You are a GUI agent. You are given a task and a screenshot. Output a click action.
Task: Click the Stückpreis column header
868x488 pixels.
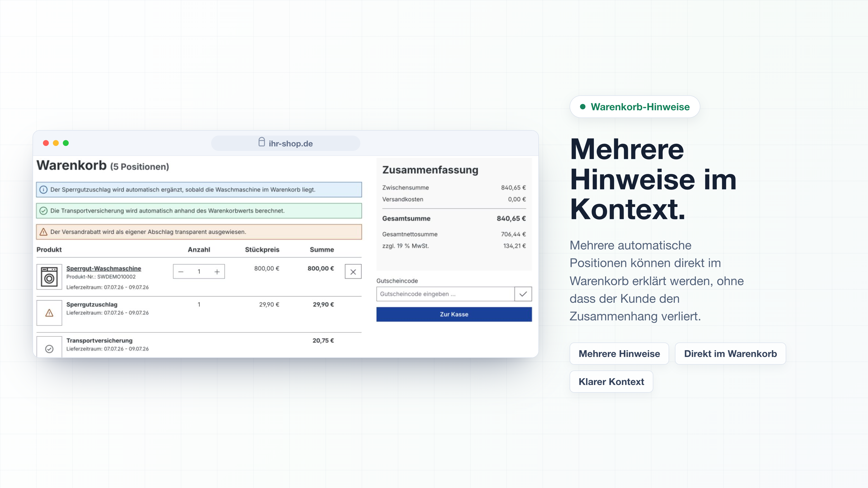coord(262,250)
